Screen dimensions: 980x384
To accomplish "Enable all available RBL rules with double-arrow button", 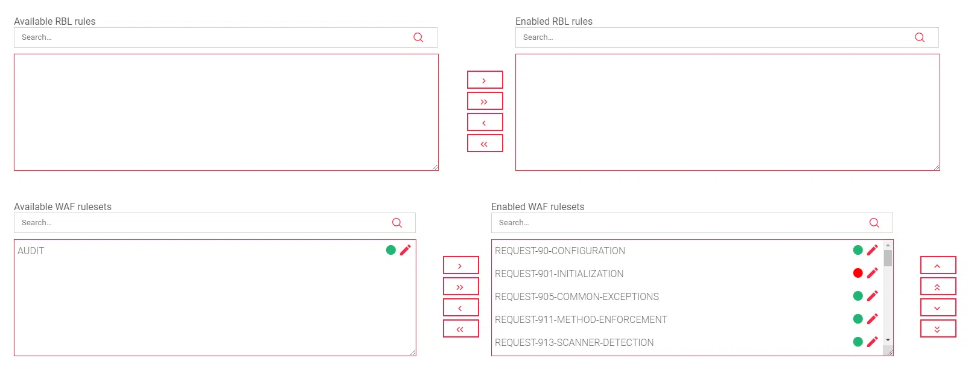I will (x=485, y=101).
